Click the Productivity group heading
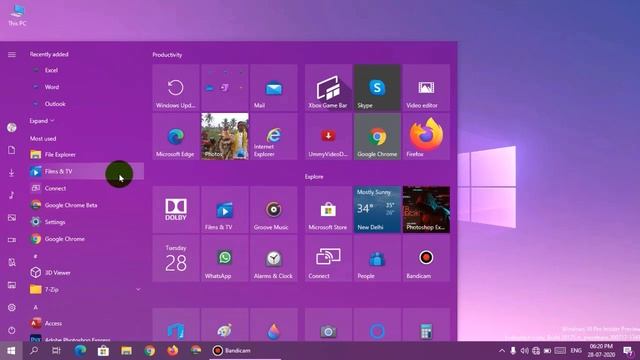The image size is (640, 360). pos(167,55)
